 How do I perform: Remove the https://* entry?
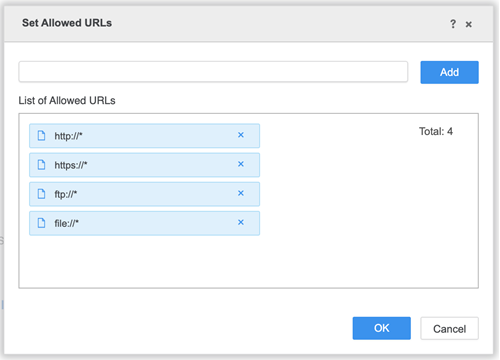coord(241,164)
